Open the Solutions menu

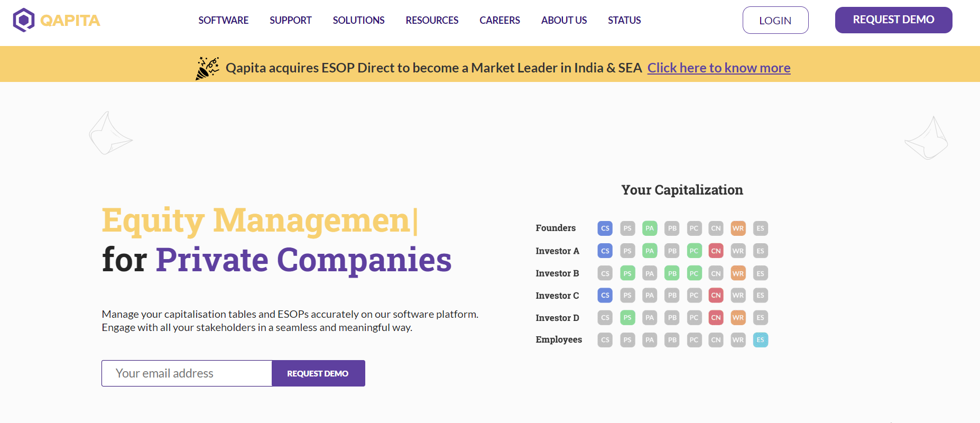[358, 20]
